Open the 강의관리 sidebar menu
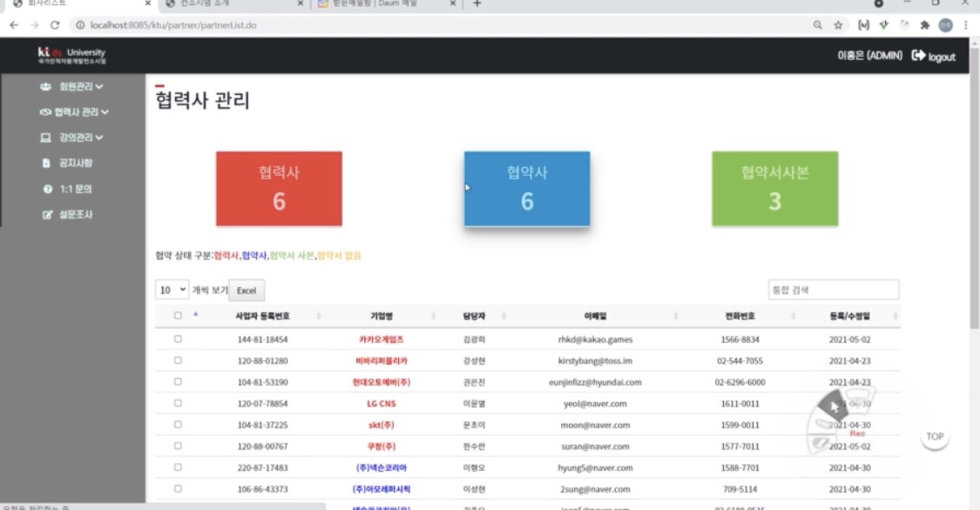This screenshot has height=510, width=980. click(x=71, y=138)
